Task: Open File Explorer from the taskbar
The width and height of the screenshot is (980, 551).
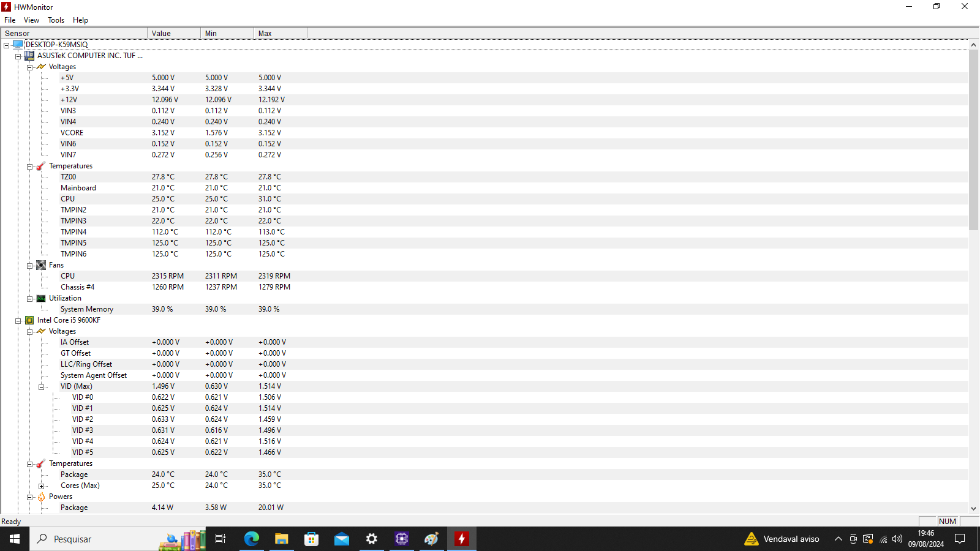Action: click(281, 539)
